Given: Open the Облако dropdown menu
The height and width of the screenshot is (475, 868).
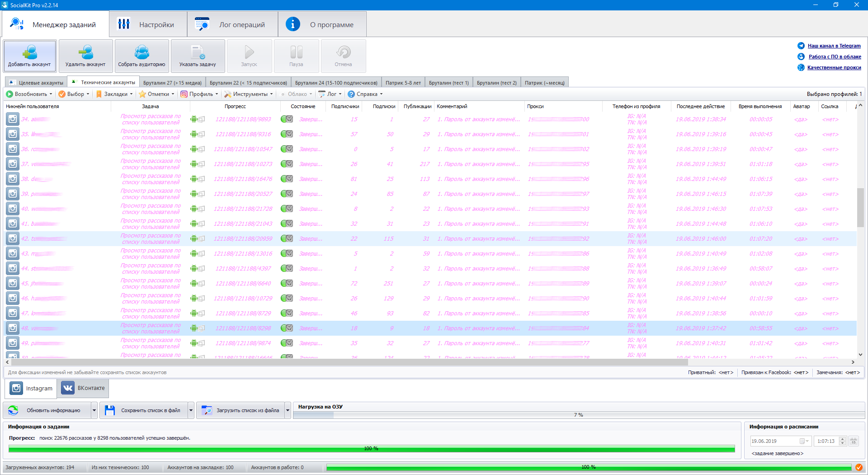Looking at the screenshot, I should click(297, 94).
